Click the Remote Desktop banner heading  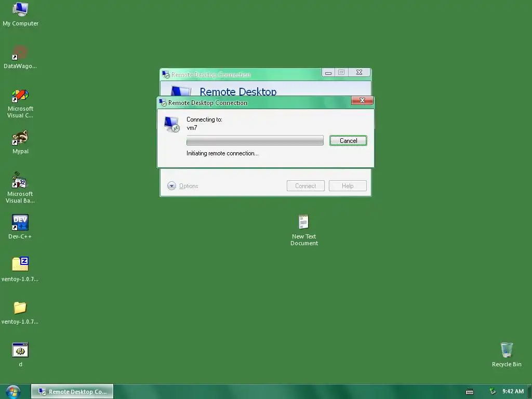238,91
